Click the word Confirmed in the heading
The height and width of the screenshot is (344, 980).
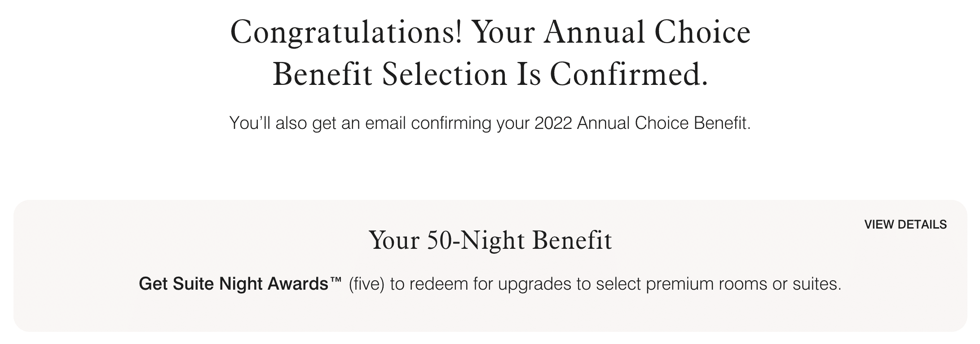click(x=628, y=74)
